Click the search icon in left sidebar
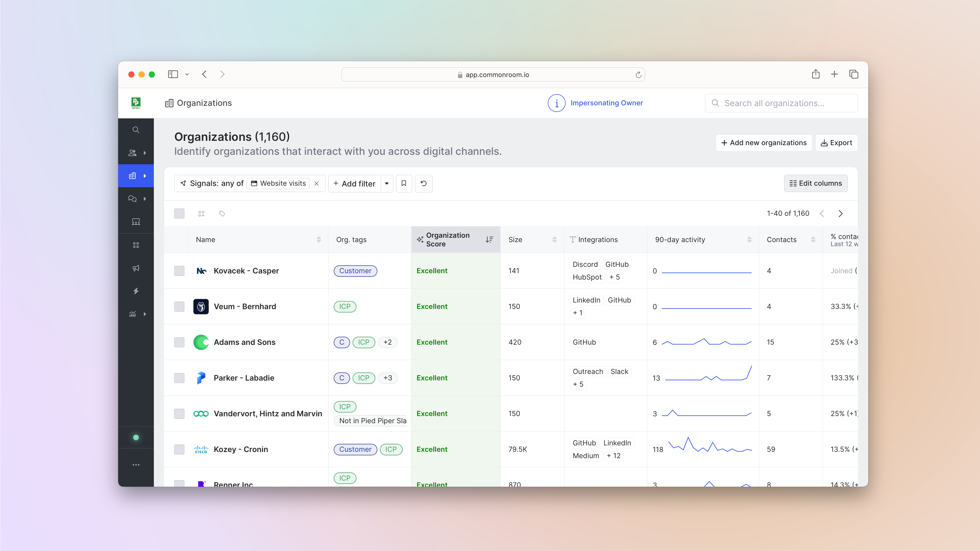This screenshot has height=551, width=980. coord(136,130)
